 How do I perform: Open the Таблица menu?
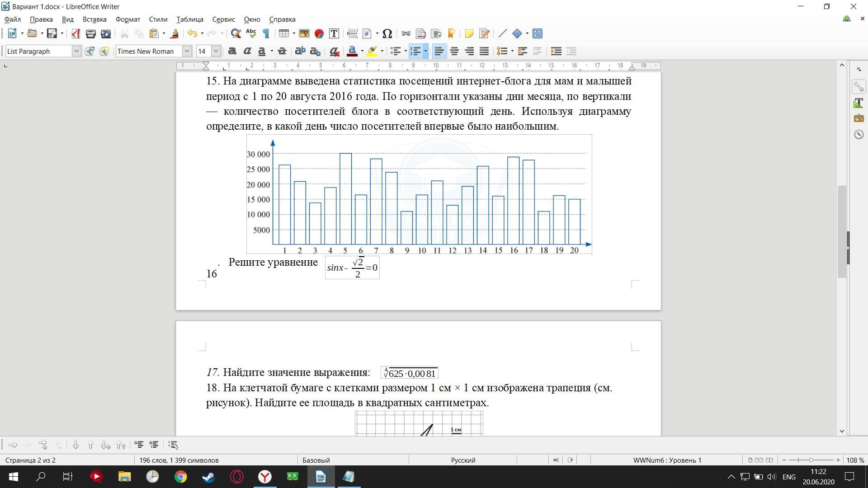click(189, 19)
